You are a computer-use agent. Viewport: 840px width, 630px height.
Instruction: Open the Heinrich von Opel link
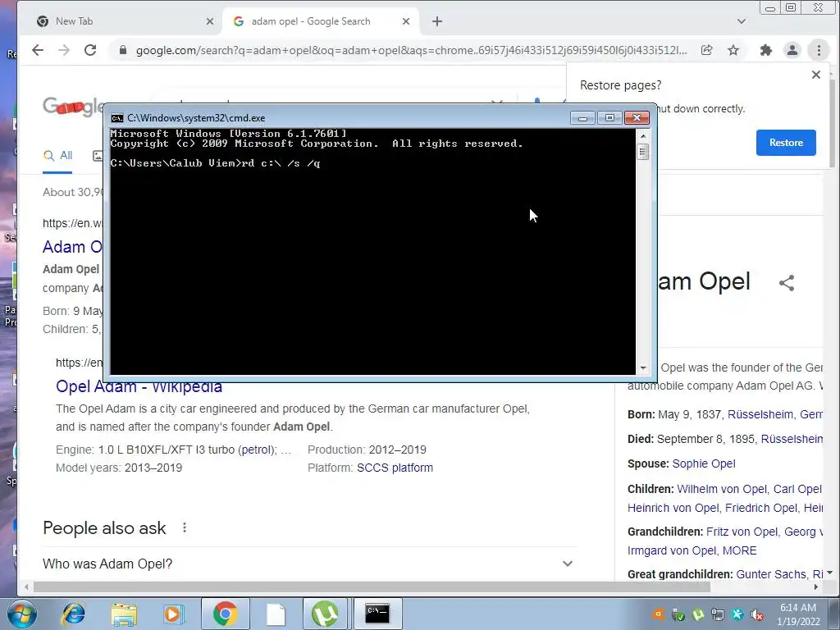(673, 508)
